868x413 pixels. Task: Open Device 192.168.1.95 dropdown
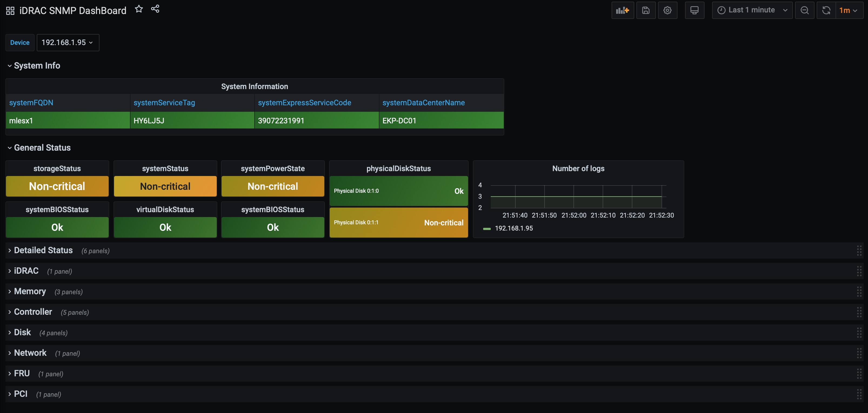pos(67,42)
